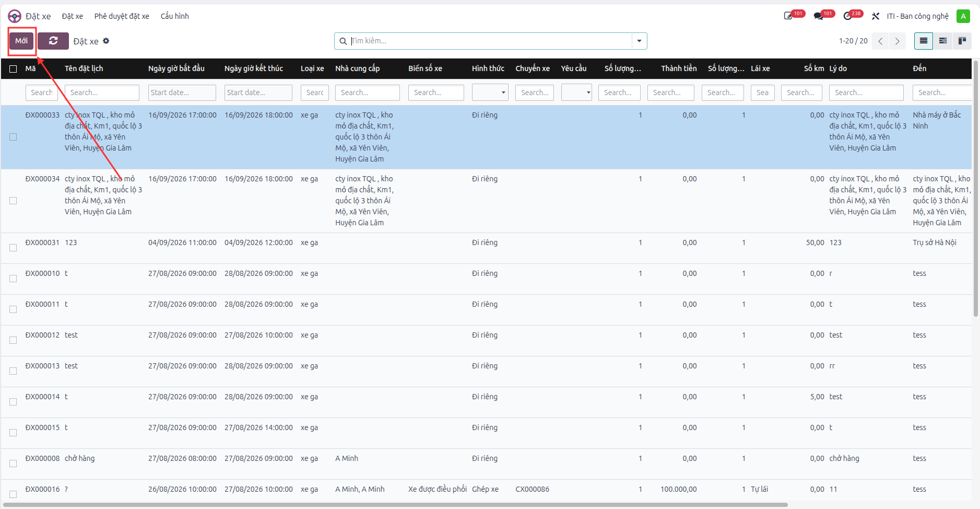
Task: Go to previous page arrow
Action: click(x=880, y=41)
